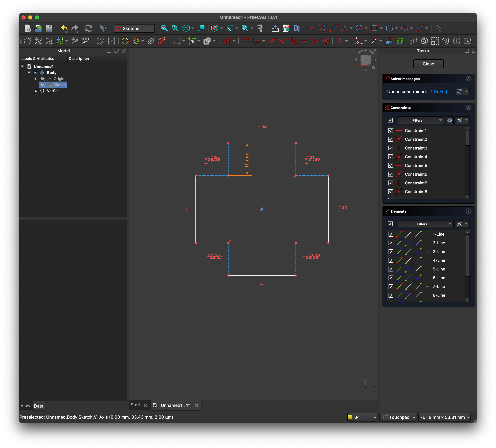Click the 1 DoF(s) link
Viewport: 496px width, 448px height.
coord(438,92)
